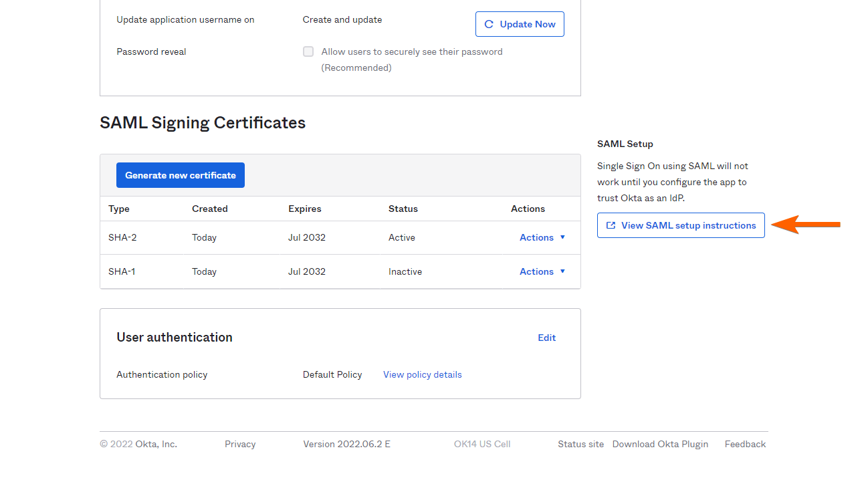Image resolution: width=868 pixels, height=488 pixels.
Task: Click 'Allow users to securely see their password' label
Action: [x=412, y=51]
